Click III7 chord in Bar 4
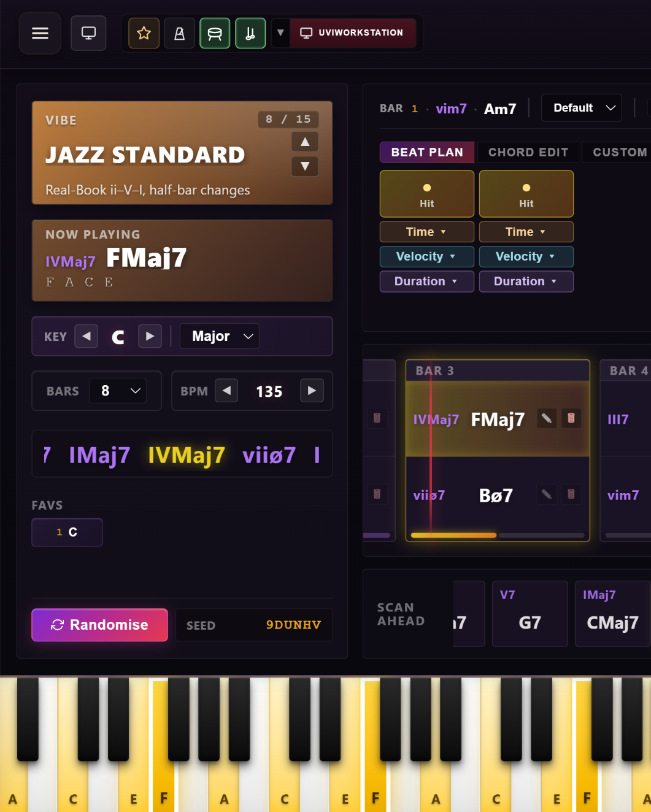651x812 pixels. coord(618,419)
